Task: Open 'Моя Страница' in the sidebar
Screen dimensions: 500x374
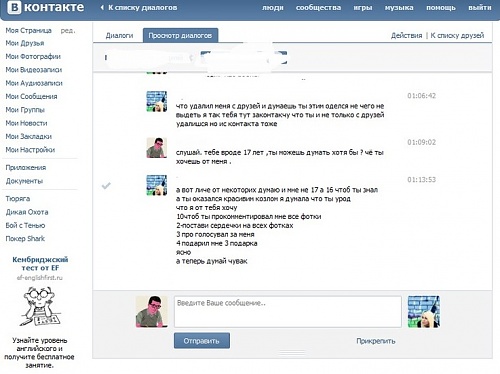Action: tap(29, 30)
